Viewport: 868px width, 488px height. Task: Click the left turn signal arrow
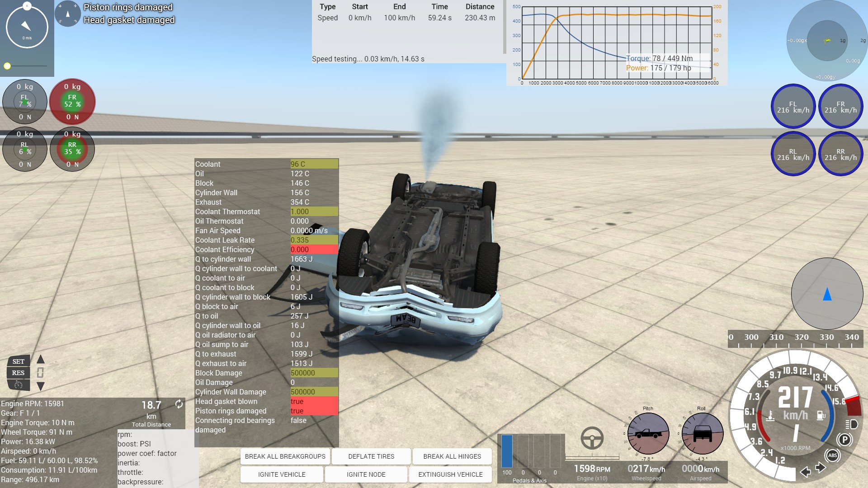pyautogui.click(x=805, y=472)
